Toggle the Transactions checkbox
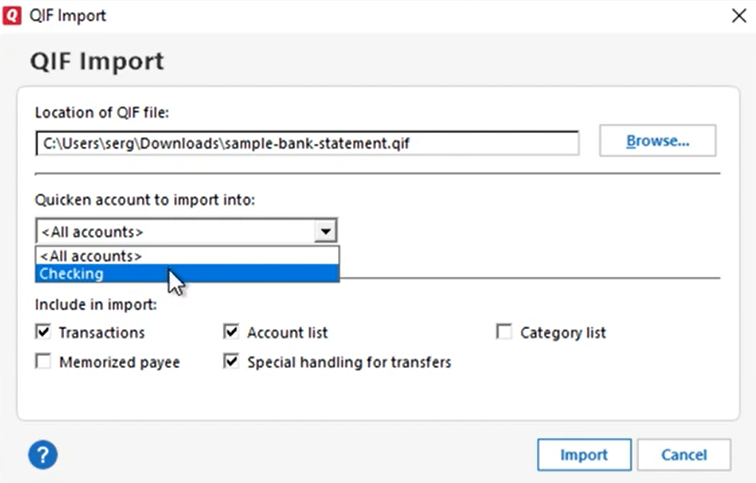The height and width of the screenshot is (483, 756). pos(43,332)
